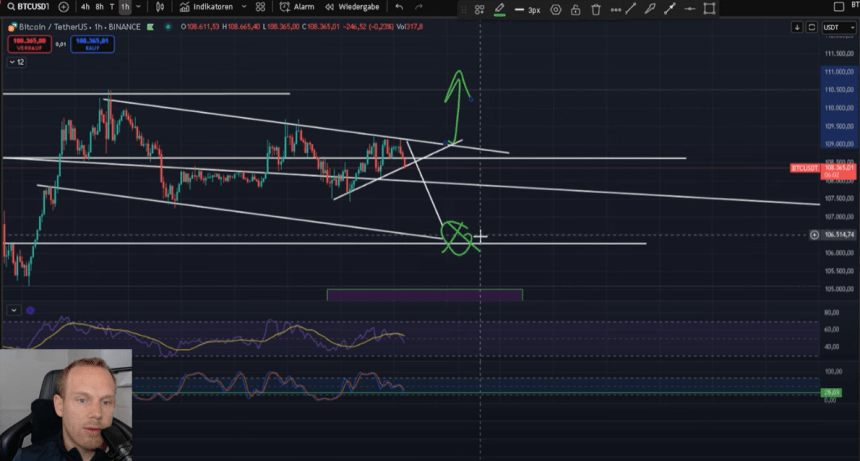Image resolution: width=860 pixels, height=461 pixels.
Task: Switch to the 8h timeframe
Action: tap(99, 7)
